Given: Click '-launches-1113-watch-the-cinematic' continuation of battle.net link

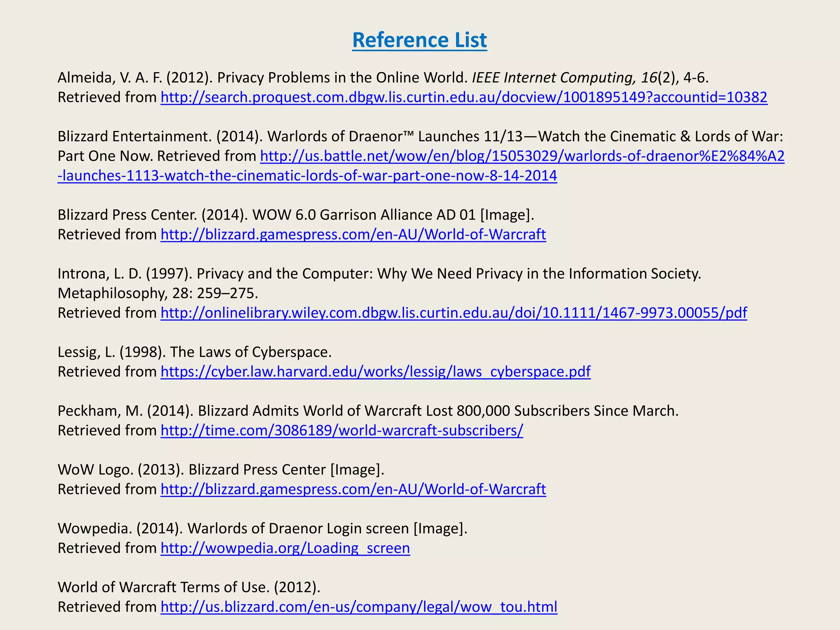Looking at the screenshot, I should tap(307, 176).
